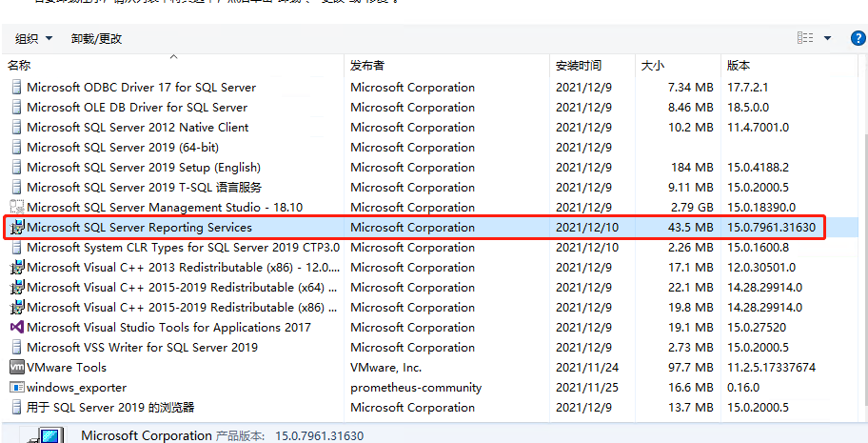
Task: Select Visual C++ 2015-2019 Redistributable (x86) name
Action: click(x=183, y=307)
